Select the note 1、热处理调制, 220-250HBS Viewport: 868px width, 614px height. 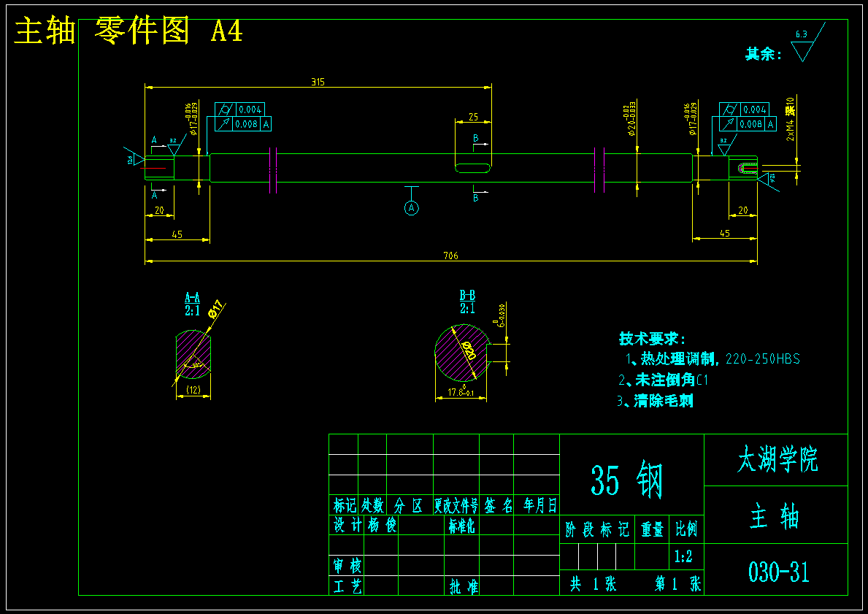[713, 358]
